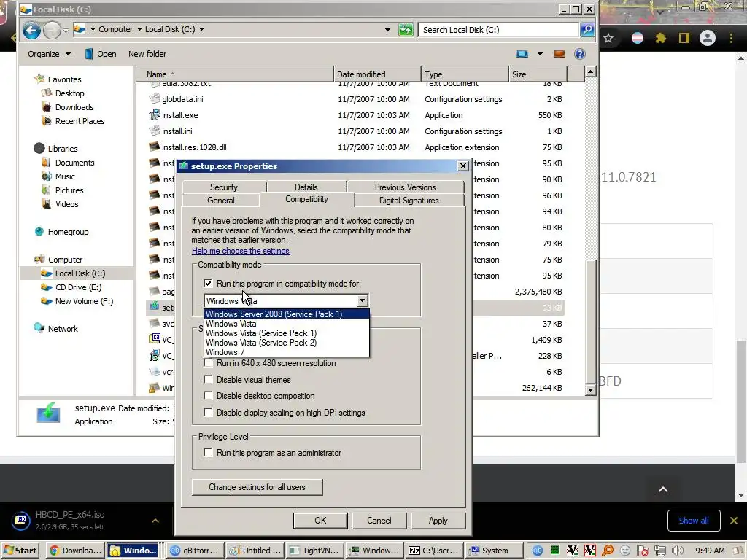Switch to the General tab
This screenshot has width=747, height=560.
tap(220, 201)
